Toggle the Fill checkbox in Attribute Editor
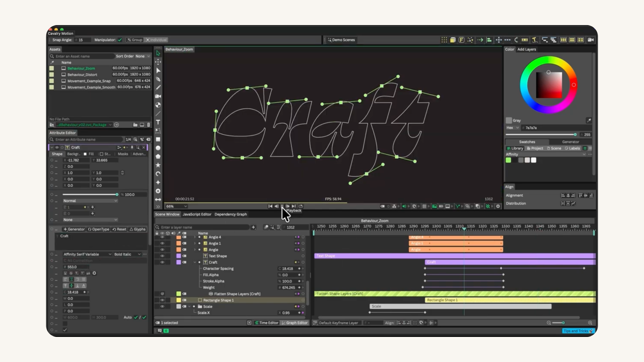Viewport: 644px width, 362px height. (x=85, y=154)
